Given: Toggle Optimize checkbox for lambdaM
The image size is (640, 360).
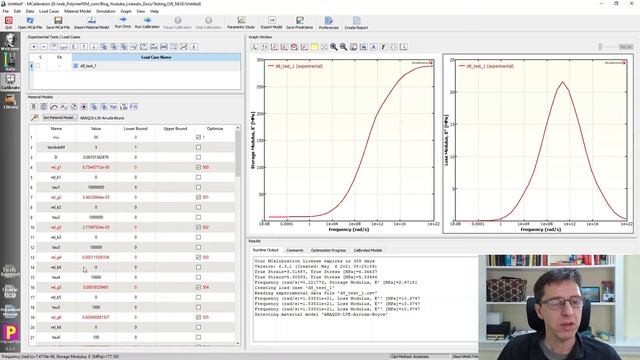Looking at the screenshot, I should pos(198,147).
